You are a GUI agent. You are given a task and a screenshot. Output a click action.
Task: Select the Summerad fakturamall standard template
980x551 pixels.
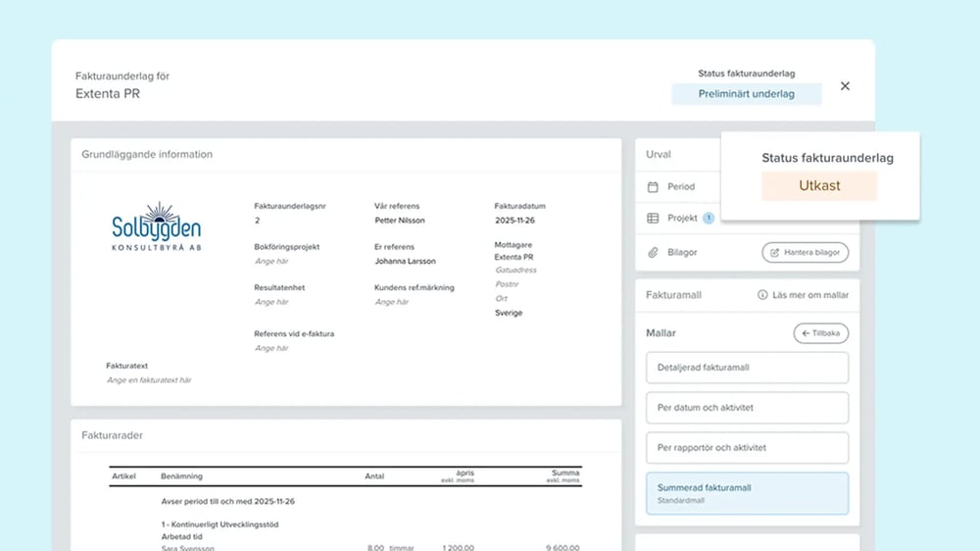click(x=747, y=493)
